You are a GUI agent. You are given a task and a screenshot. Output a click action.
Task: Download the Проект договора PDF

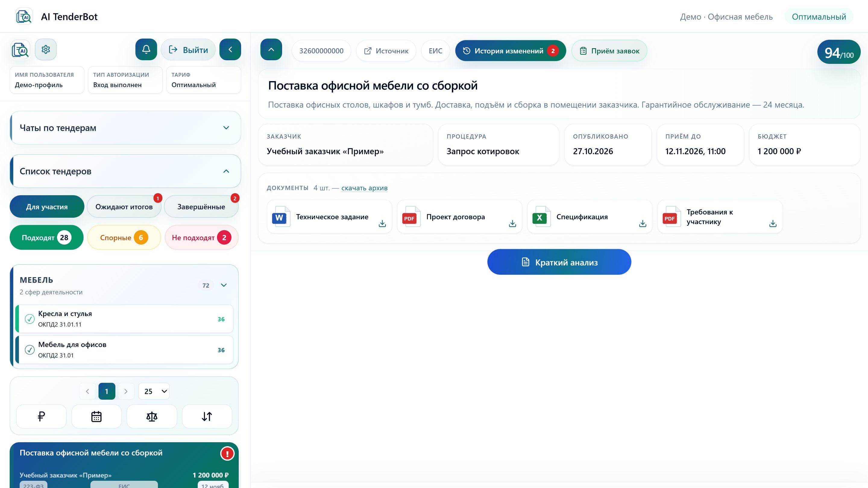pos(512,223)
